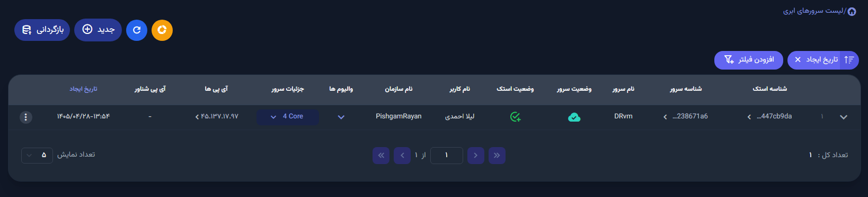Screen dimensions: 868x197
Task: Click the شناسه استک column header
Action: (x=769, y=89)
